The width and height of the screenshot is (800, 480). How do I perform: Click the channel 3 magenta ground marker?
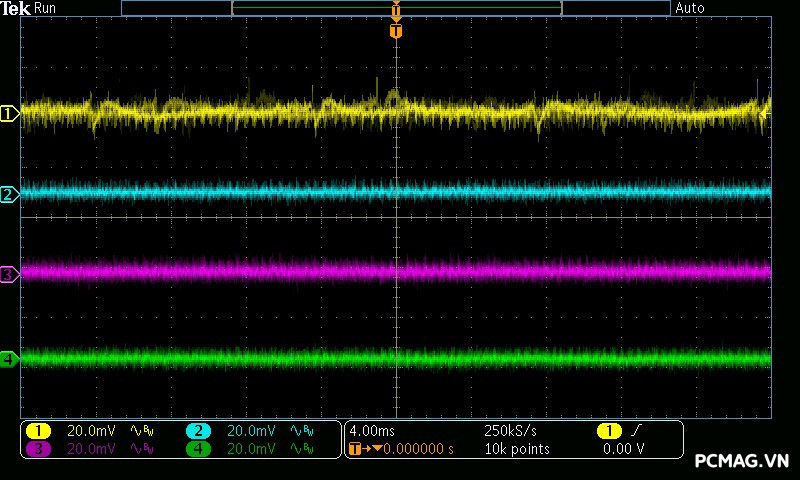coord(9,273)
